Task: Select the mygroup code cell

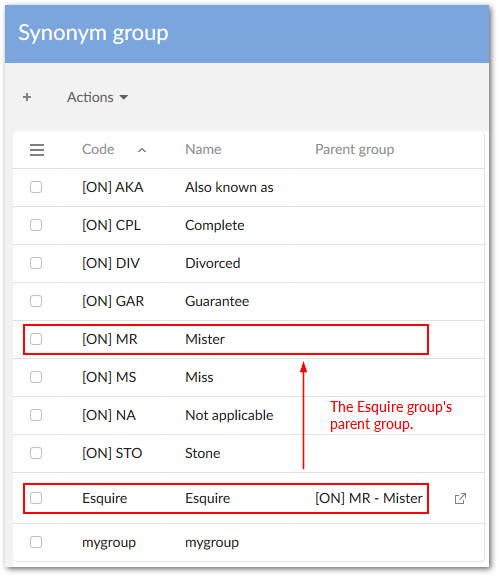Action: [109, 543]
